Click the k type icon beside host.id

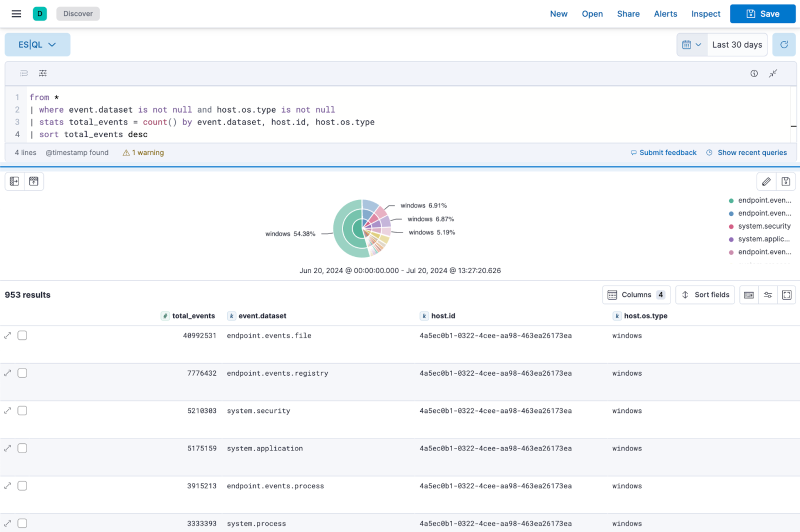click(x=424, y=316)
